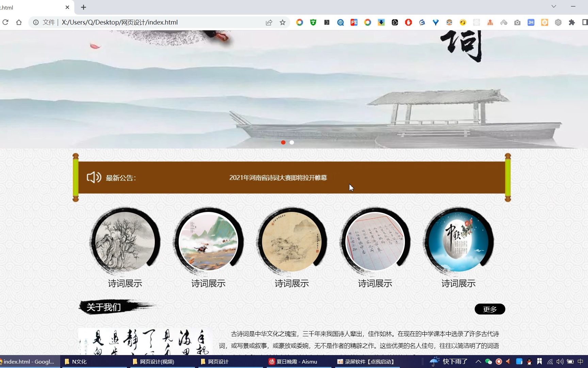Open Wi-Fi network tray icon
Image resolution: width=588 pixels, height=368 pixels.
point(550,362)
